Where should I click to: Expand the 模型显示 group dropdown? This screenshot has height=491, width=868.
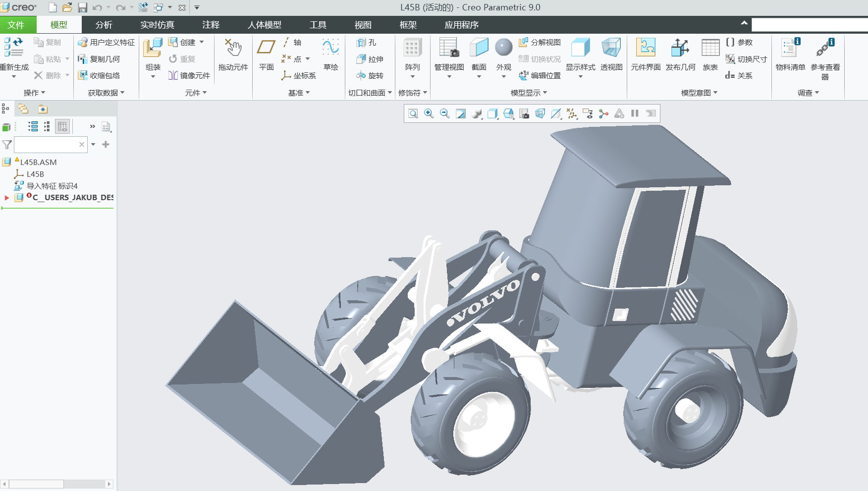click(529, 93)
